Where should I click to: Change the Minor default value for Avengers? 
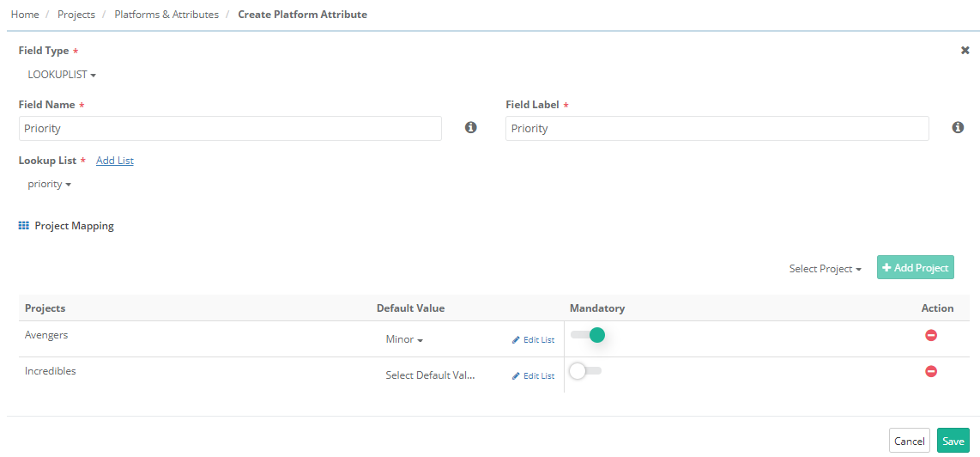click(x=404, y=340)
